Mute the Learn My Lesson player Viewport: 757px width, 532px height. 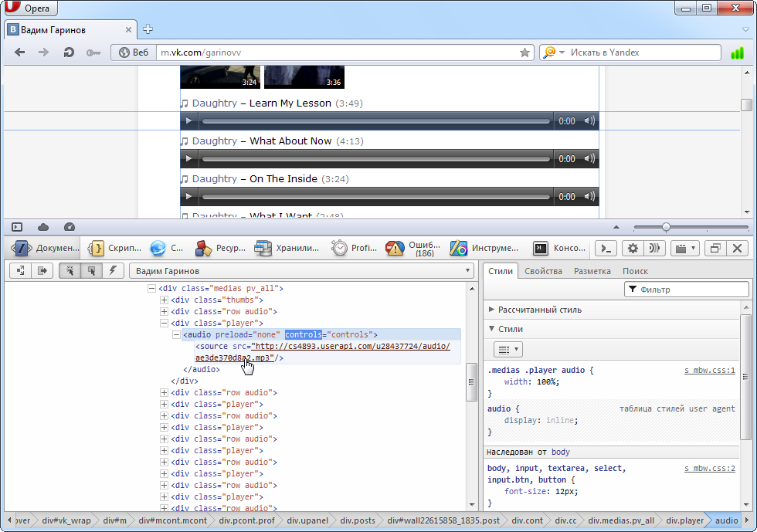589,120
